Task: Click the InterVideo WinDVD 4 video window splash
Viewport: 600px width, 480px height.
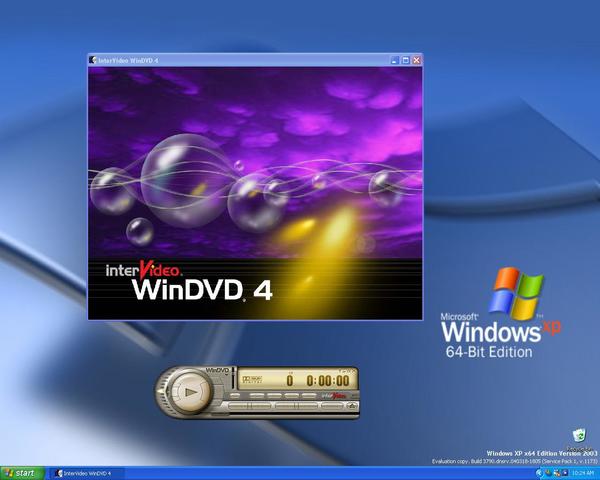Action: (255, 193)
